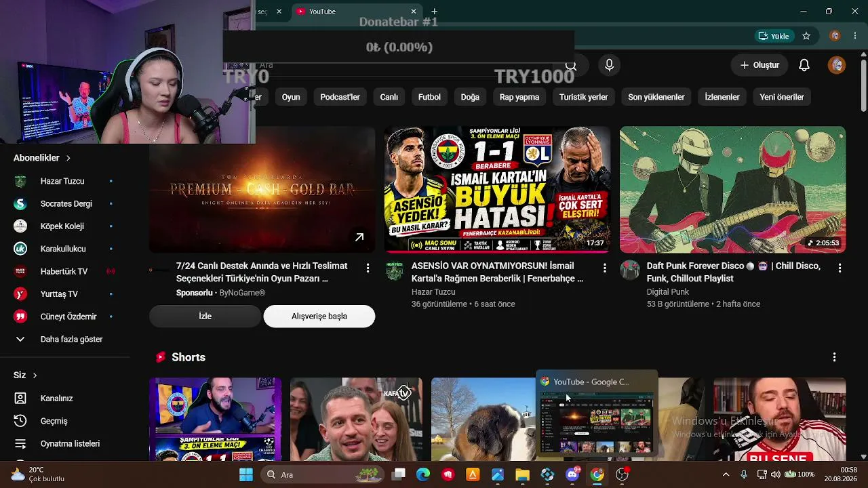
Task: Click the voice search microphone icon
Action: (x=609, y=65)
